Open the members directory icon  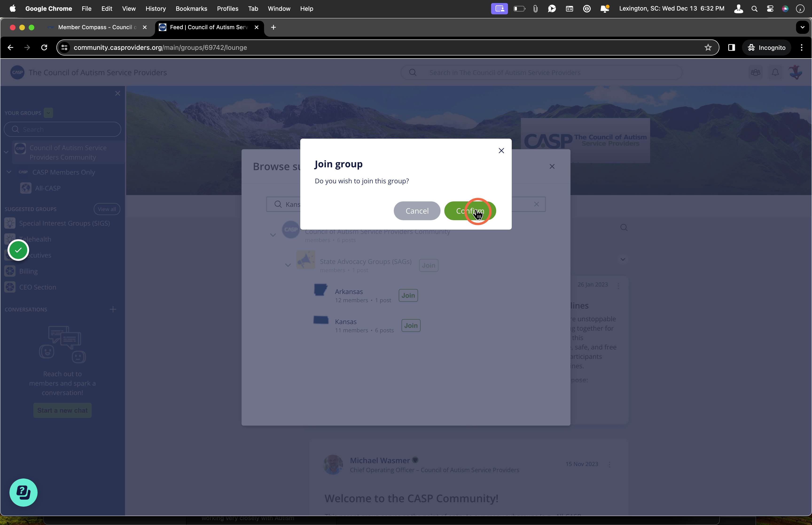tap(755, 73)
